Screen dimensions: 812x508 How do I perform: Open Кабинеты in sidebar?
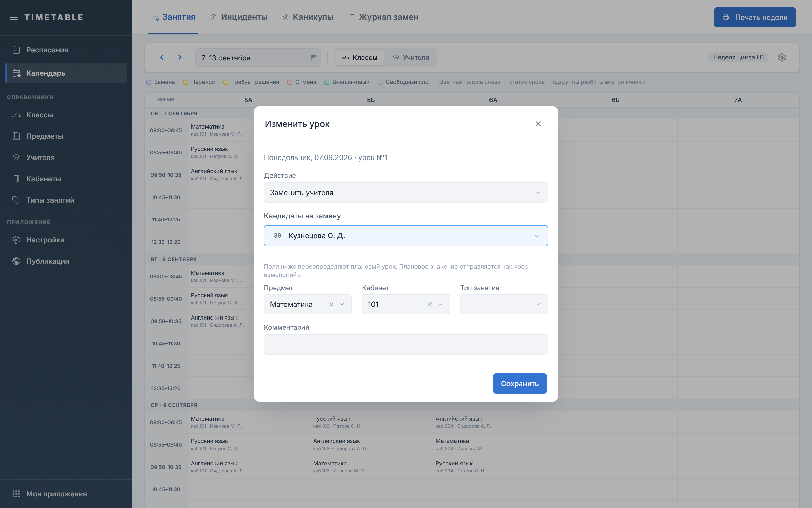click(66, 179)
